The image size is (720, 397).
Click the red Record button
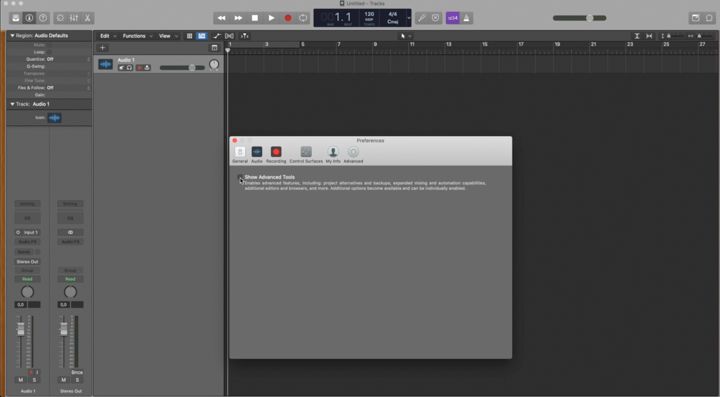(288, 18)
